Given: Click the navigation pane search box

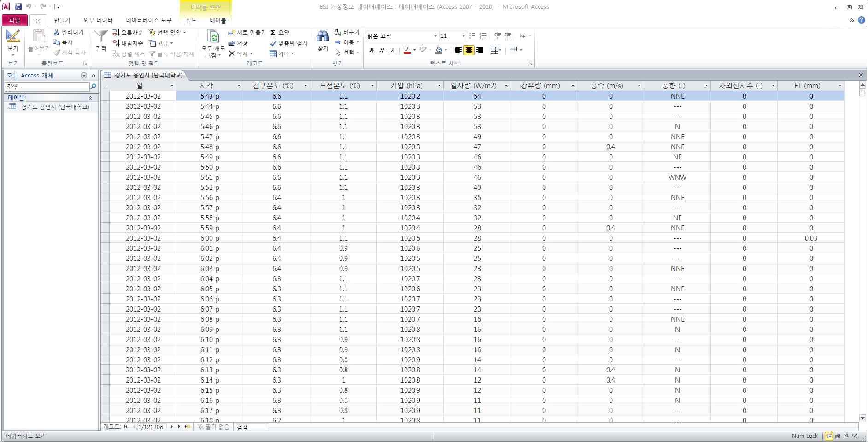Looking at the screenshot, I should [x=47, y=86].
